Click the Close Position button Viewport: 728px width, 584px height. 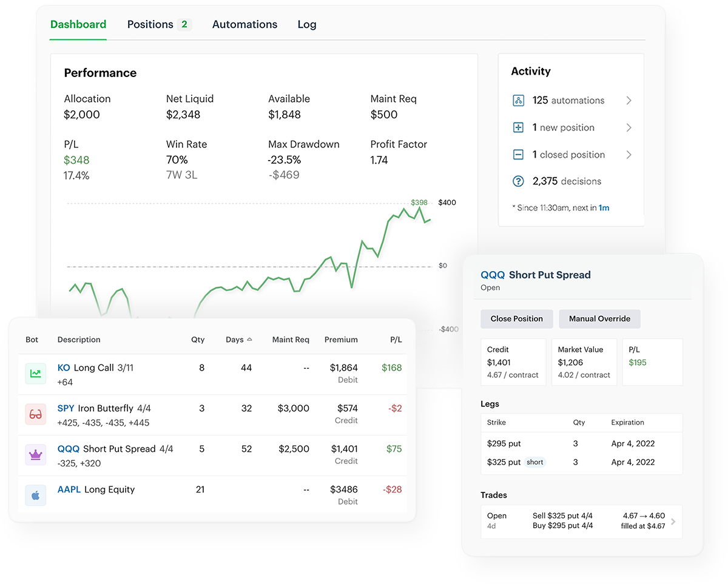point(517,319)
